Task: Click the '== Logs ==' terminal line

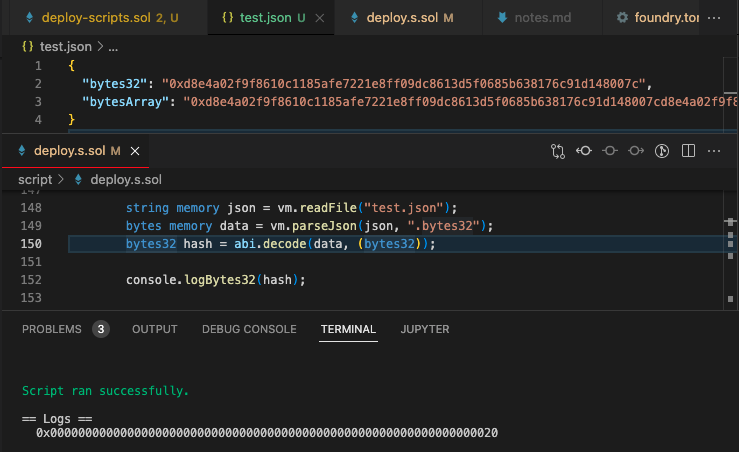Action: (57, 419)
